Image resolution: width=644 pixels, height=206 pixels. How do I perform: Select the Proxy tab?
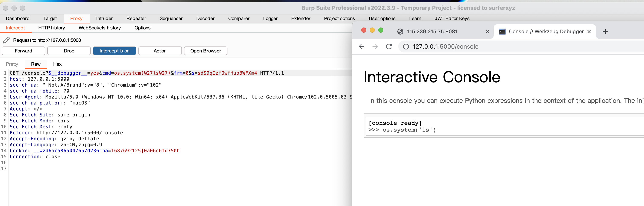pos(76,19)
